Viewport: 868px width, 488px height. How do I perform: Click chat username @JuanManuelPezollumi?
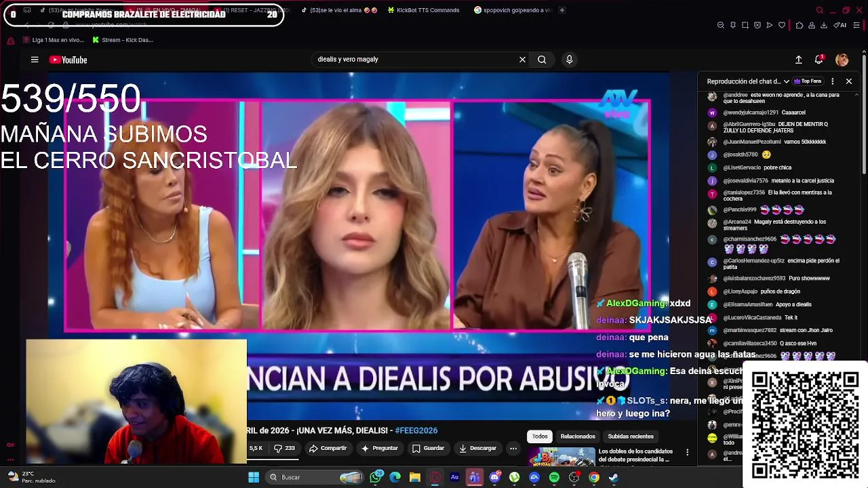752,142
